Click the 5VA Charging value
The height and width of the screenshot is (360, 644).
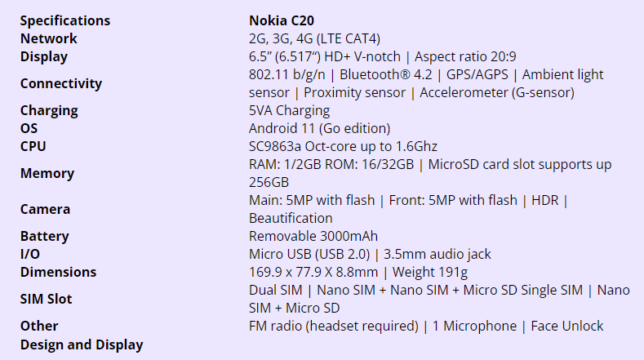click(x=289, y=110)
